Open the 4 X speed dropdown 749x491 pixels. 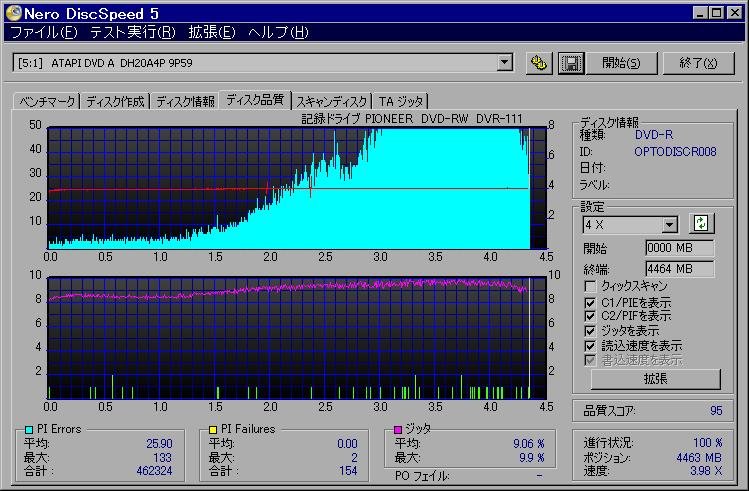[x=670, y=224]
